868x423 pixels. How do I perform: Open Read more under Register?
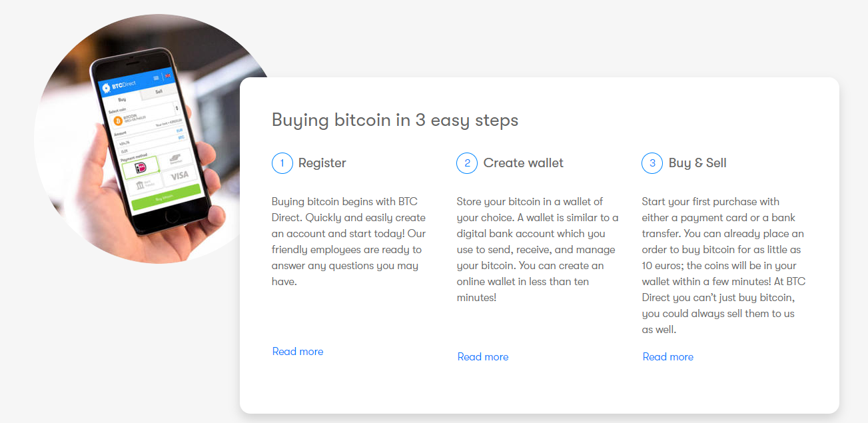pos(298,352)
